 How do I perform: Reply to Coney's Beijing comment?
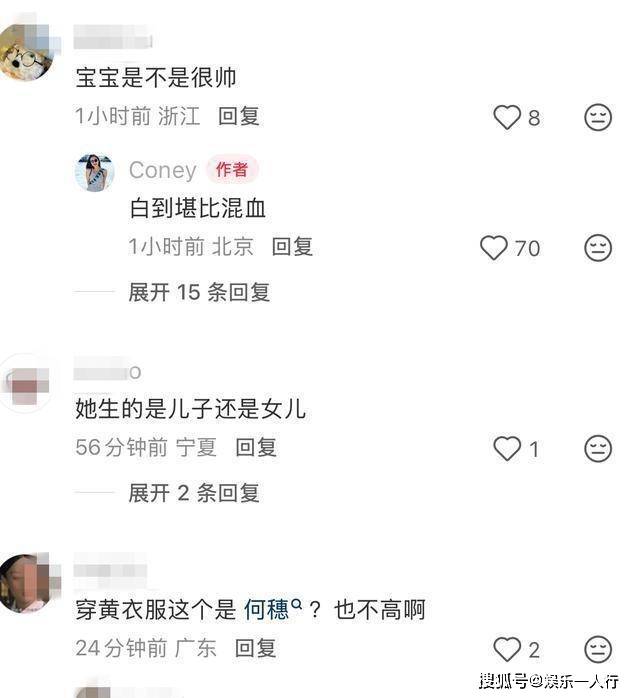point(292,247)
